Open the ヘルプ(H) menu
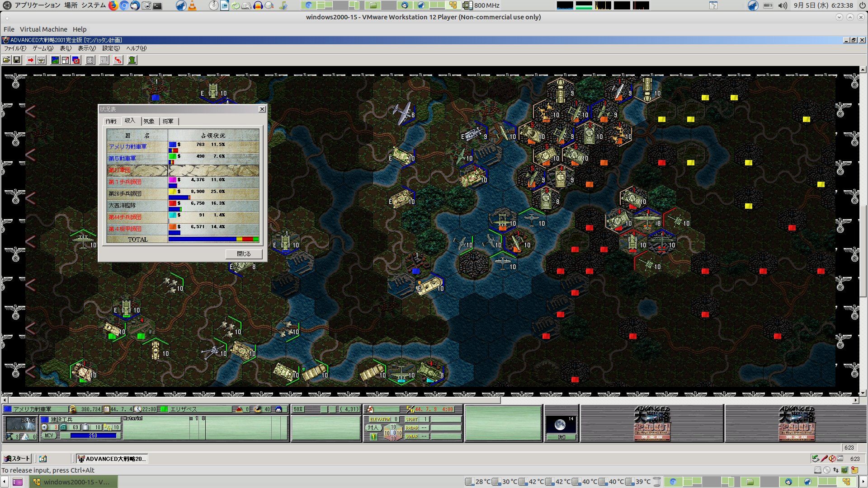Screen dimensions: 868x488 tap(136, 48)
